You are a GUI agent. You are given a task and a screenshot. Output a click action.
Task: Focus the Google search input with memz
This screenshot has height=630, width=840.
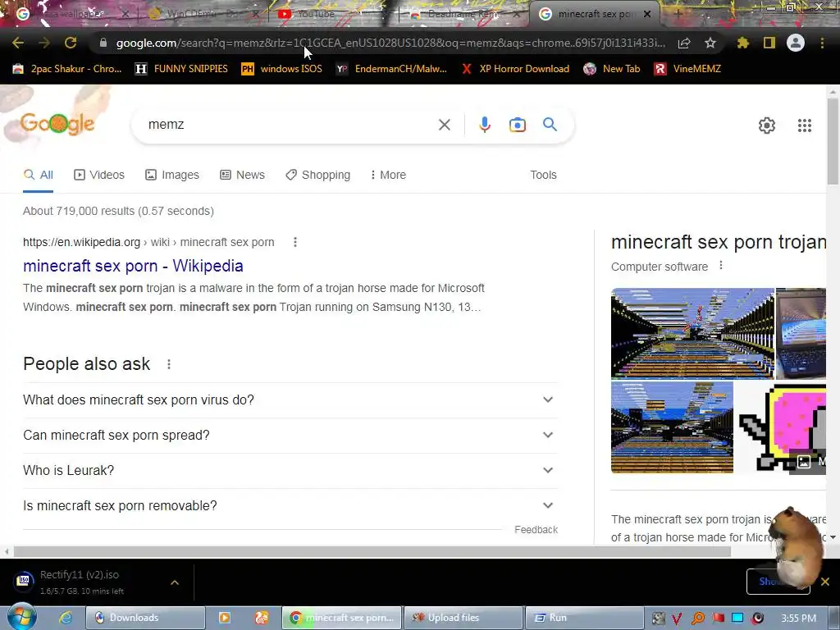tap(290, 125)
